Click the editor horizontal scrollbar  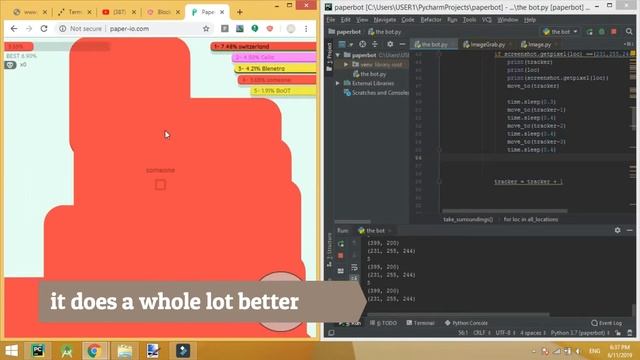[504, 211]
